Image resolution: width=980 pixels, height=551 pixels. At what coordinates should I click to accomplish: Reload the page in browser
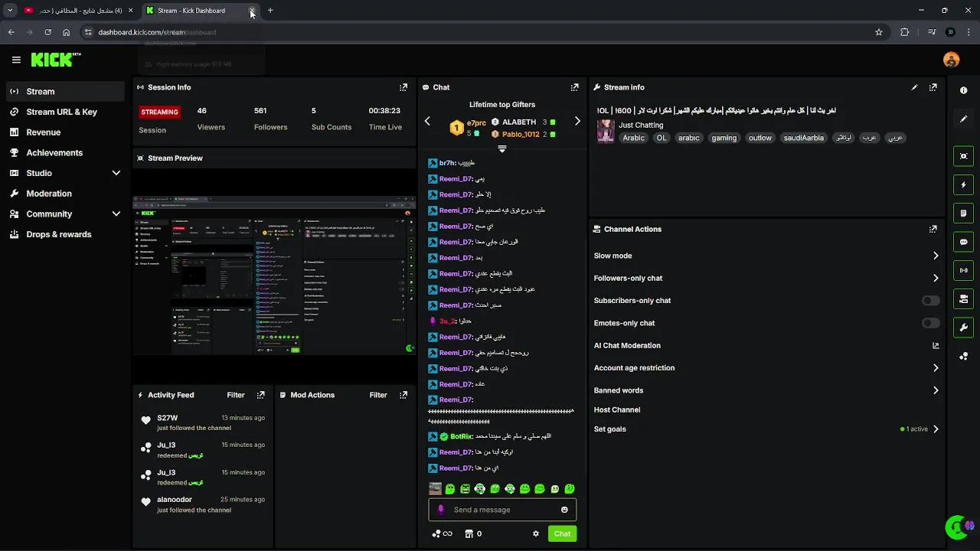47,32
